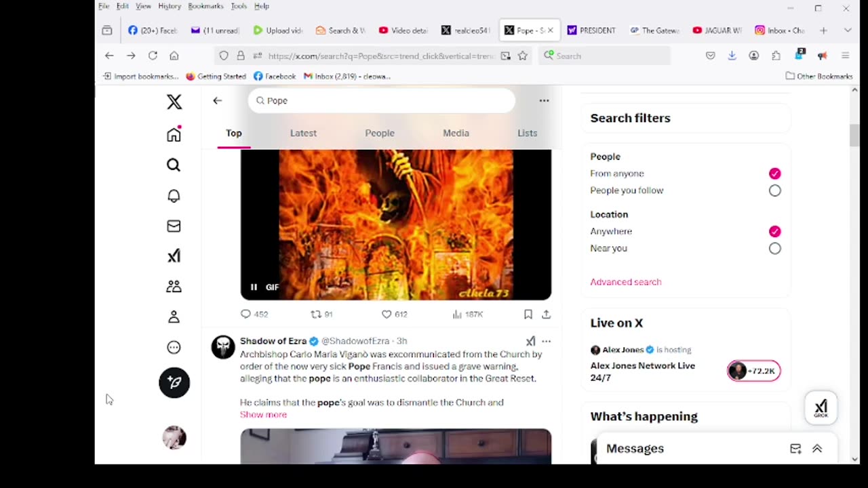Expand the Messages drawer
This screenshot has width=868, height=488.
pos(817,449)
